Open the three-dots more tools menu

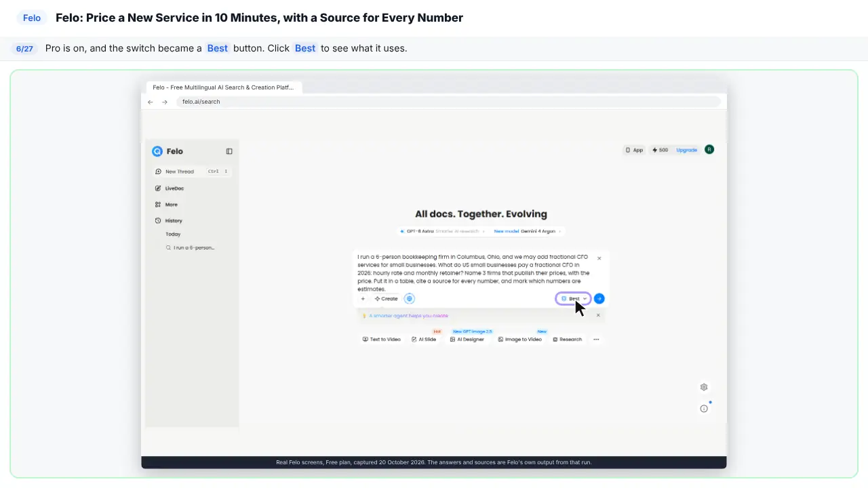pos(596,339)
